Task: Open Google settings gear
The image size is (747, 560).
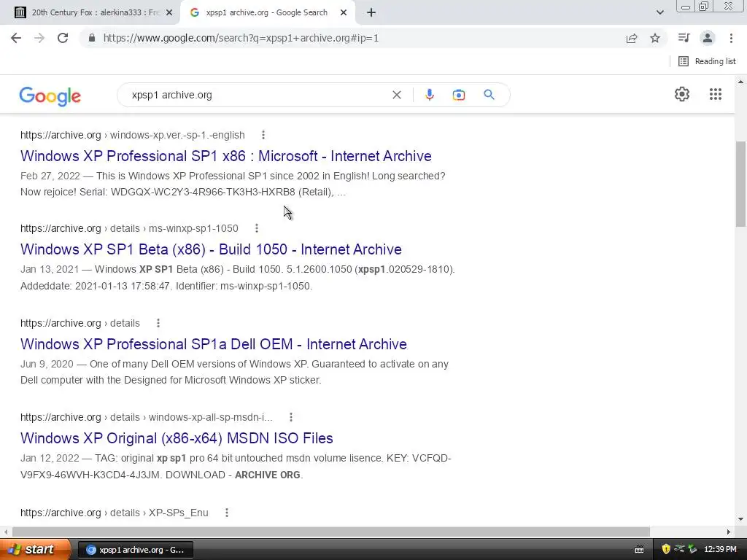Action: pos(682,94)
